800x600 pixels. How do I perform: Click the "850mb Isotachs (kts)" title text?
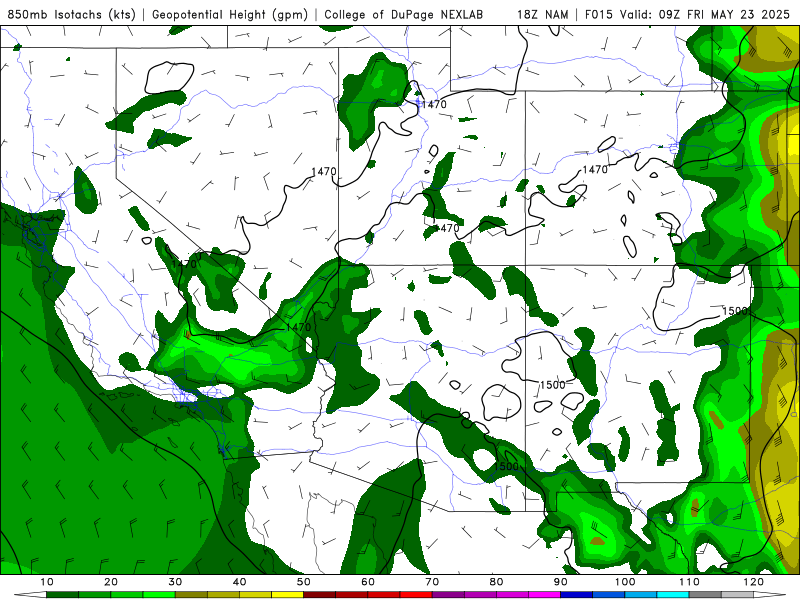point(71,15)
